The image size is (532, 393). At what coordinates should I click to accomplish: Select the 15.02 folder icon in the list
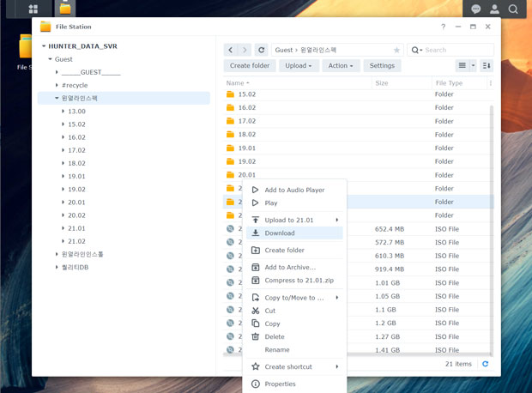[x=230, y=94]
